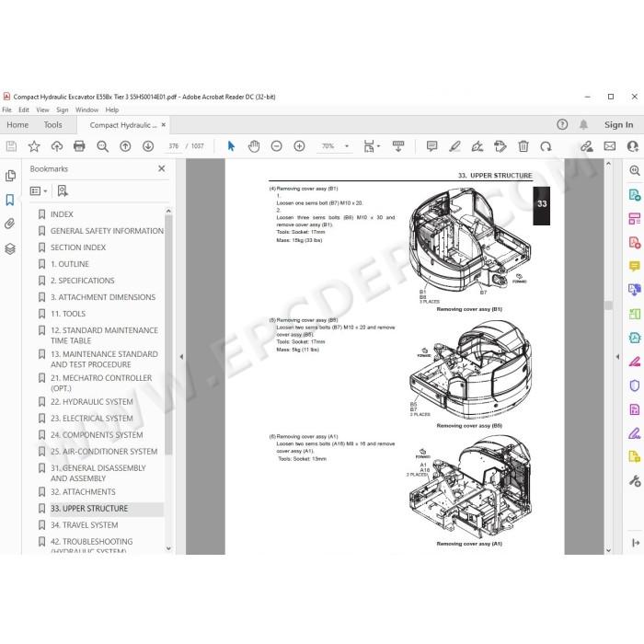
Task: Click the scrolling mode keyboard icon
Action: point(398,146)
